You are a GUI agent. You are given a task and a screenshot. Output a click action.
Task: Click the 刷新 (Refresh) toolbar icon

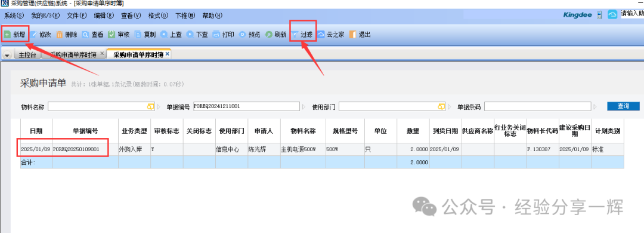point(268,35)
